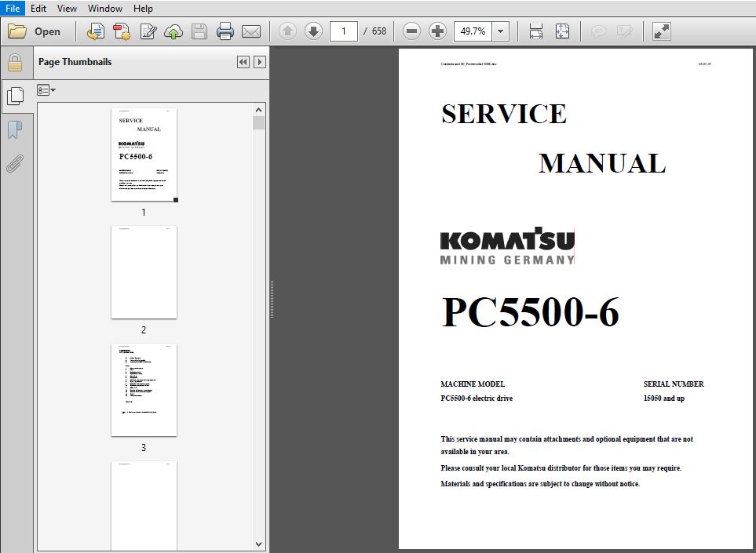Click thumbnail scrollbar up arrow
This screenshot has height=553, width=756.
[259, 110]
